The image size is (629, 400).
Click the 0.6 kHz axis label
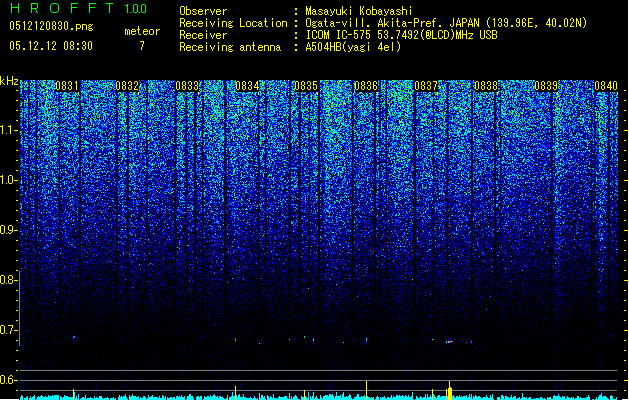[x=8, y=380]
